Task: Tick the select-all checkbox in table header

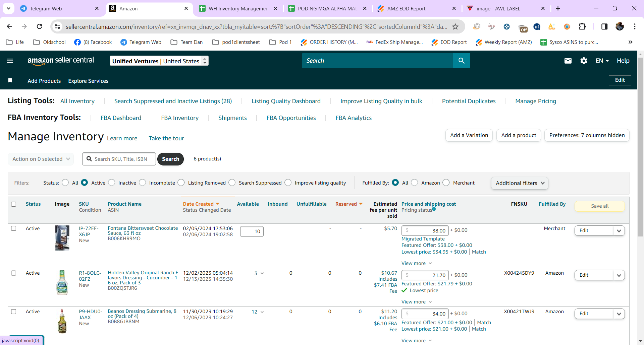Action: (14, 204)
